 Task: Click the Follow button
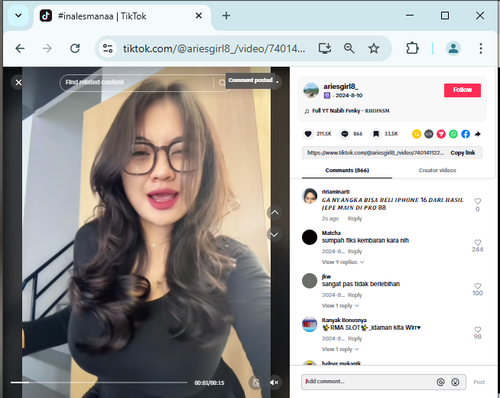click(462, 90)
